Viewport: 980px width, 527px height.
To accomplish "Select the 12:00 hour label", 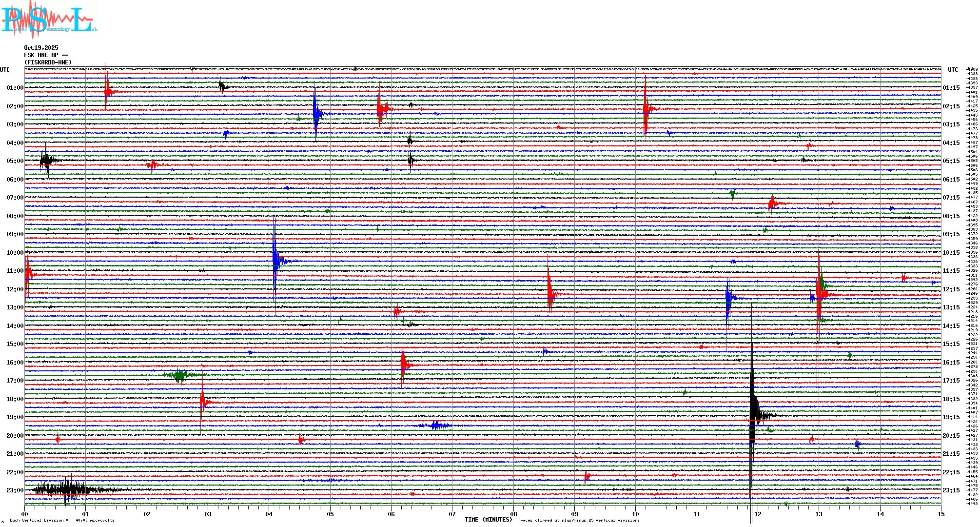I will tap(15, 289).
